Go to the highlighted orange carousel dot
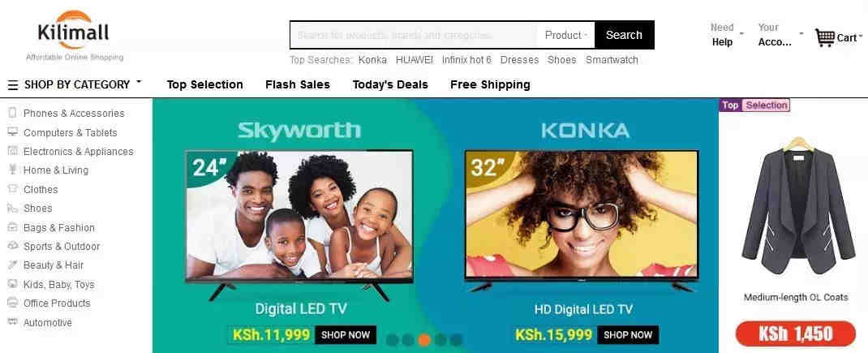 [x=424, y=340]
